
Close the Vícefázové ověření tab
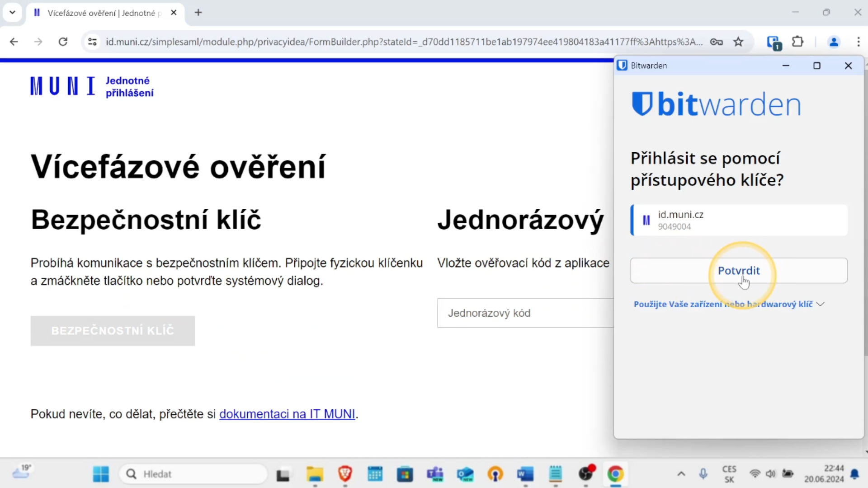174,13
